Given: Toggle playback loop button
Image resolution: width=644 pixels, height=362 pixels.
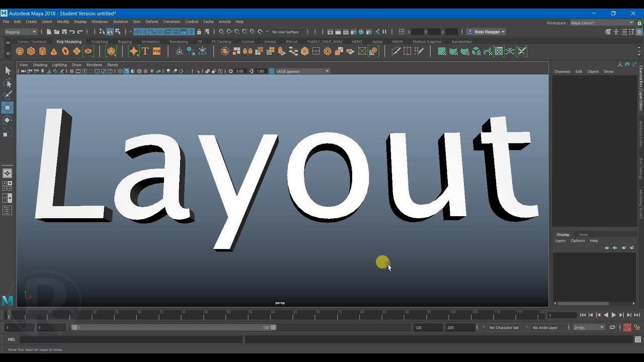Looking at the screenshot, I should click(612, 327).
